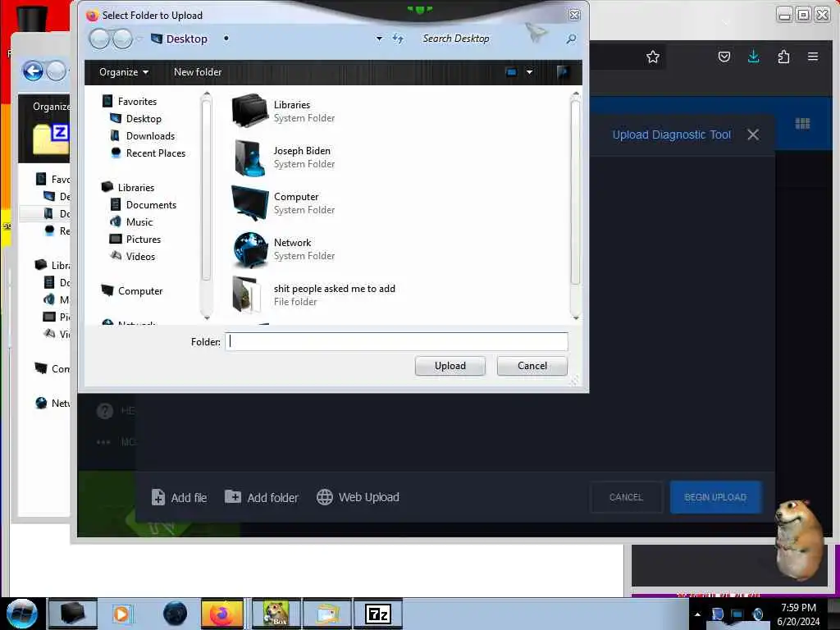Open the Windows Start orb
This screenshot has width=840, height=630.
(21, 614)
